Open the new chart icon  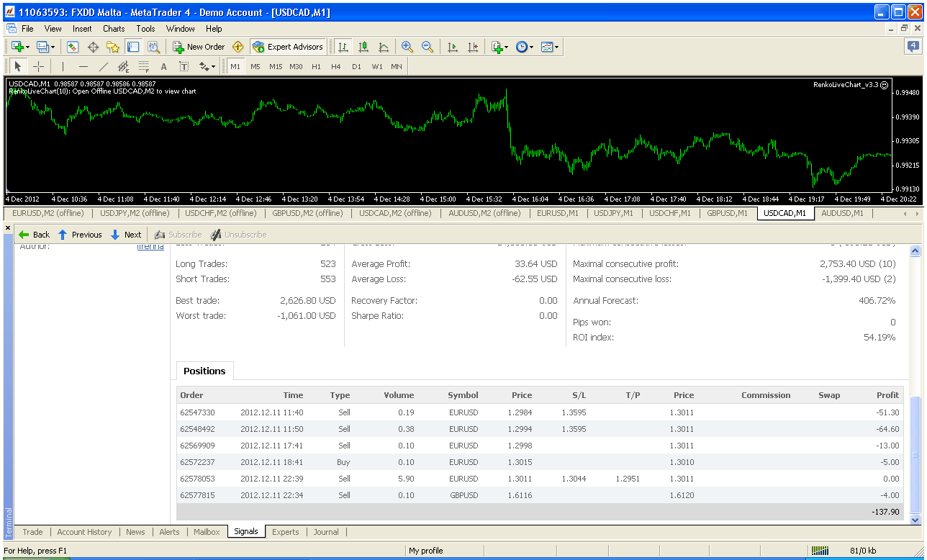17,47
